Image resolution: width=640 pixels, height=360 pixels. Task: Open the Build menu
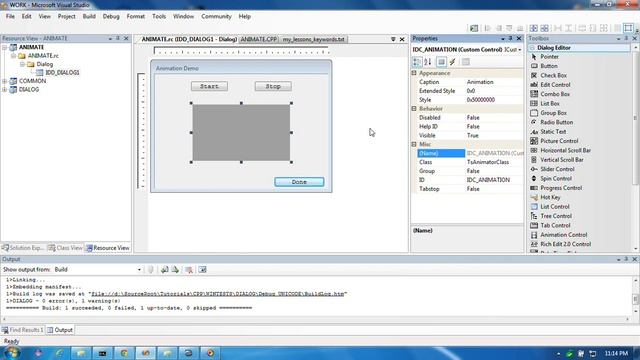pos(89,16)
